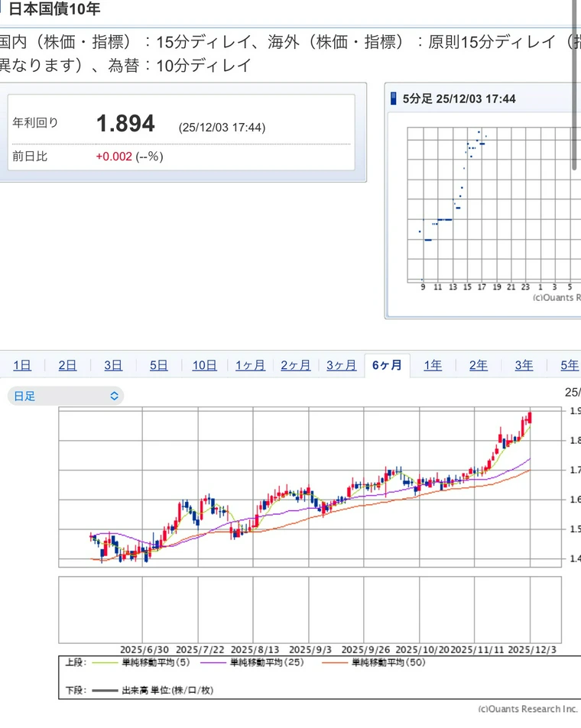The image size is (581, 728).
Task: Open the 日足 candle interval dropdown
Action: point(65,396)
